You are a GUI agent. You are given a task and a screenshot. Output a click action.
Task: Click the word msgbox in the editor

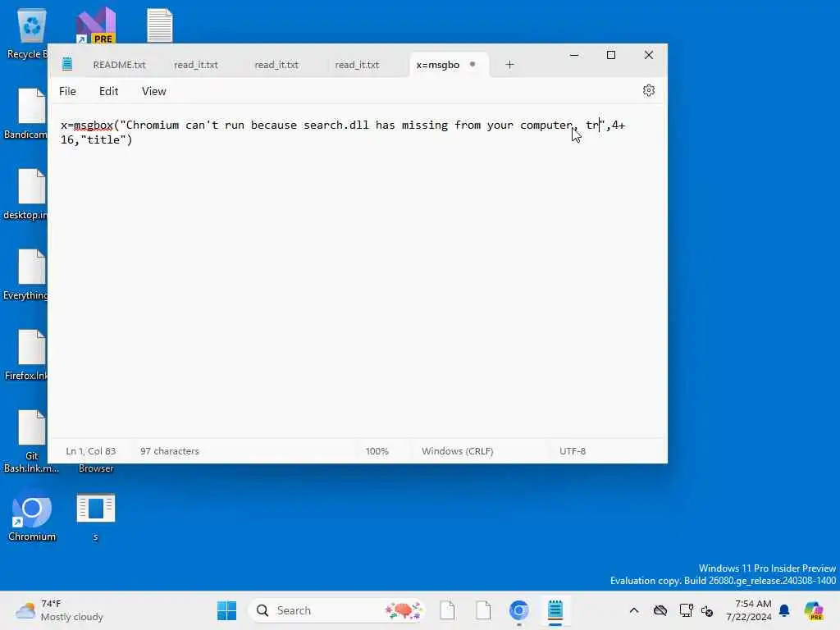tap(94, 126)
